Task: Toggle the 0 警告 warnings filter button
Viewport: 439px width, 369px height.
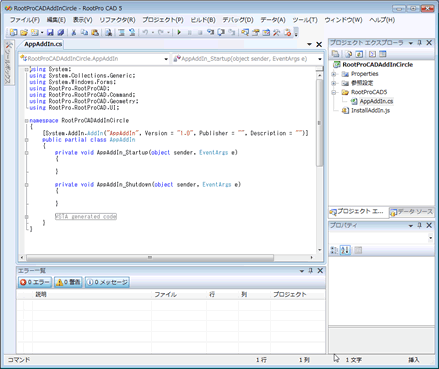Action: click(x=68, y=282)
